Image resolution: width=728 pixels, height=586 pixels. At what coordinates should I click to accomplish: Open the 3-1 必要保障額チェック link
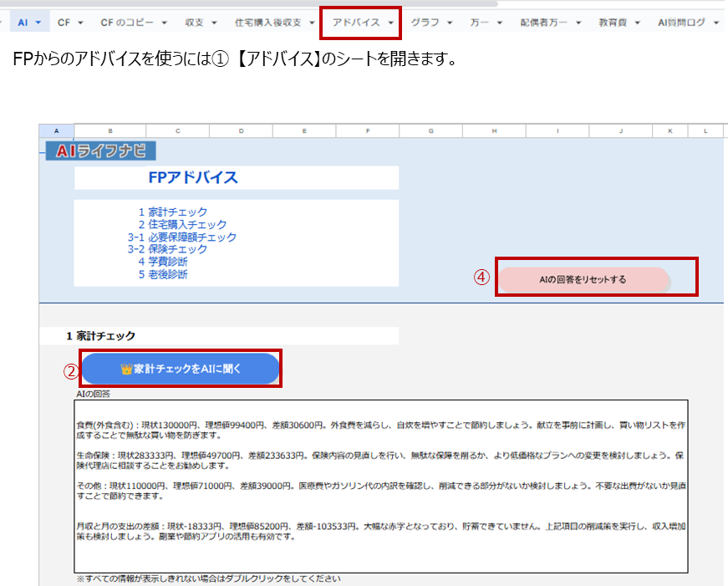point(182,237)
